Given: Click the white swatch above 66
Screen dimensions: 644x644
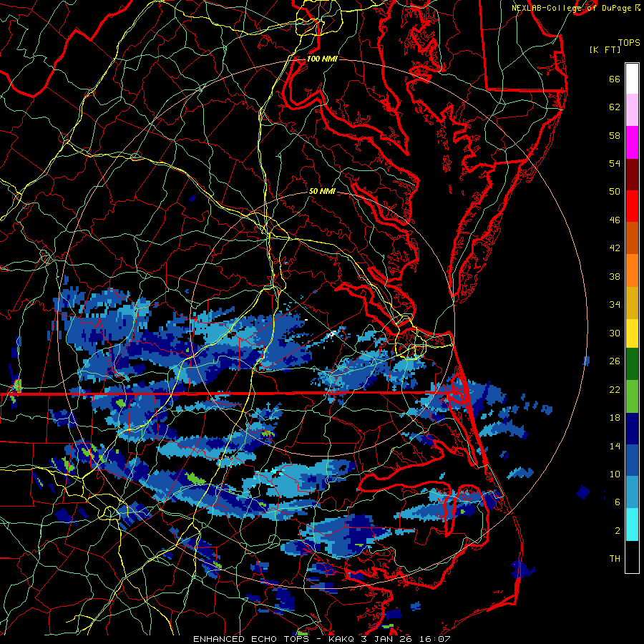Looking at the screenshot, I should [x=632, y=79].
